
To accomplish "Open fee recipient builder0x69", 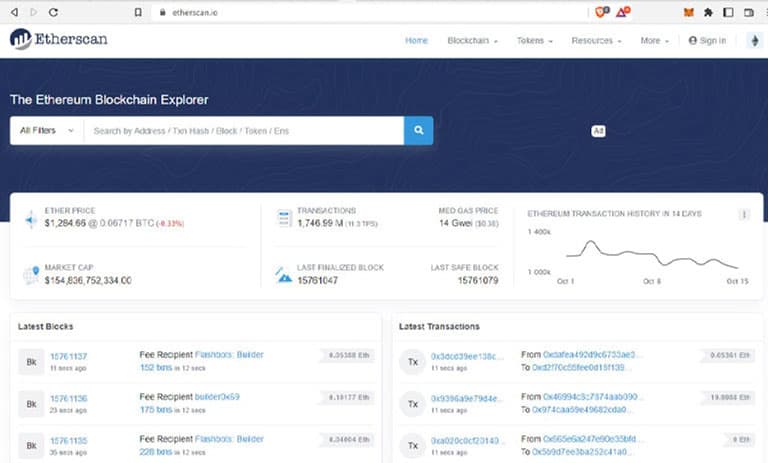I will [x=217, y=396].
